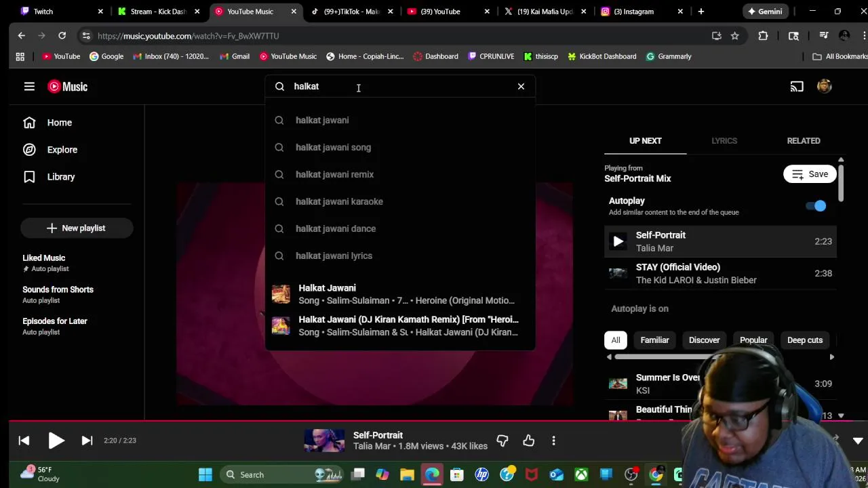Select the Deep cuts filter chip
Viewport: 868px width, 488px height.
(804, 340)
